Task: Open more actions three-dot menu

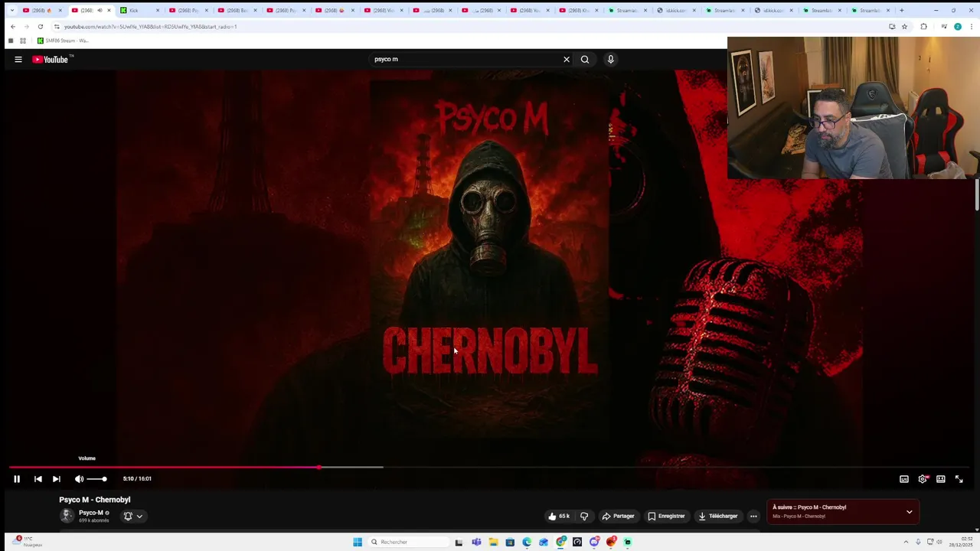Action: pos(753,516)
